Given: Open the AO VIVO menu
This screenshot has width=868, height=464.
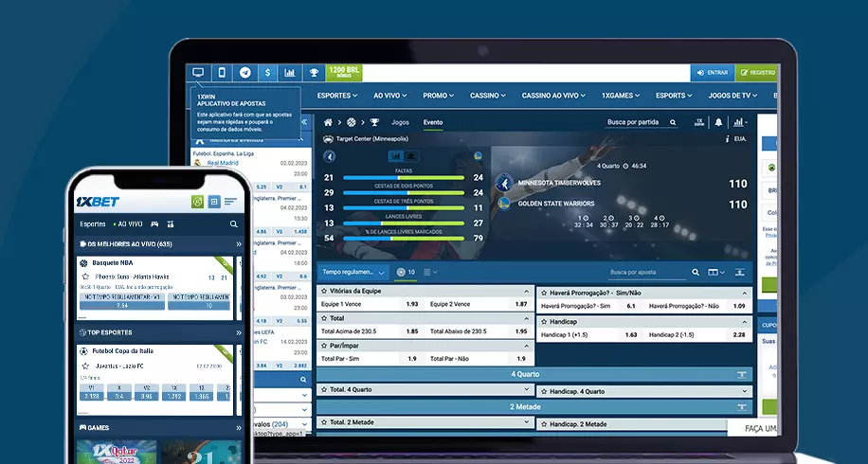Looking at the screenshot, I should (x=389, y=96).
